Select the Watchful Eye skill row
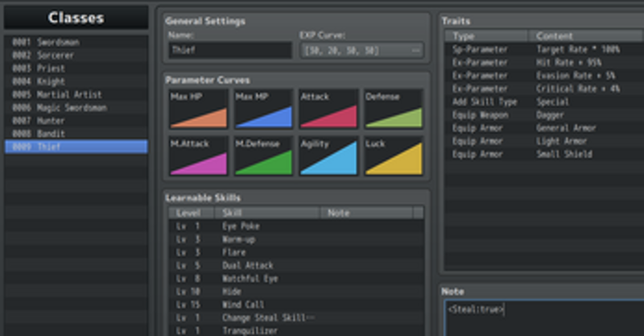 tap(295, 279)
